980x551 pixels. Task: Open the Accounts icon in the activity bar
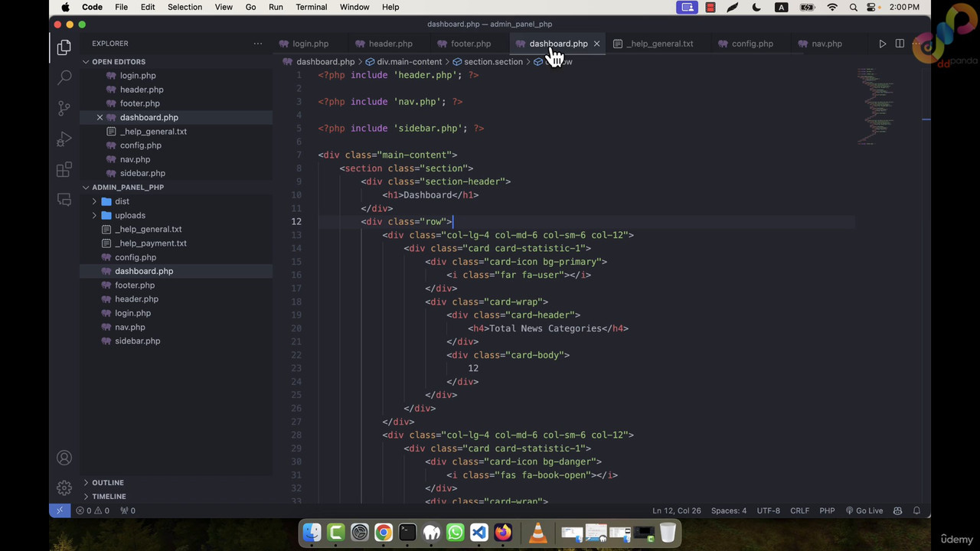[64, 458]
